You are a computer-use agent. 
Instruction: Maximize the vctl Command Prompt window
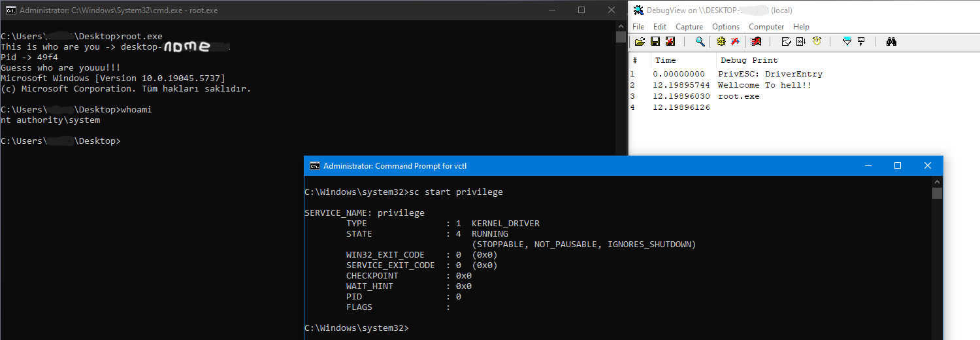898,166
